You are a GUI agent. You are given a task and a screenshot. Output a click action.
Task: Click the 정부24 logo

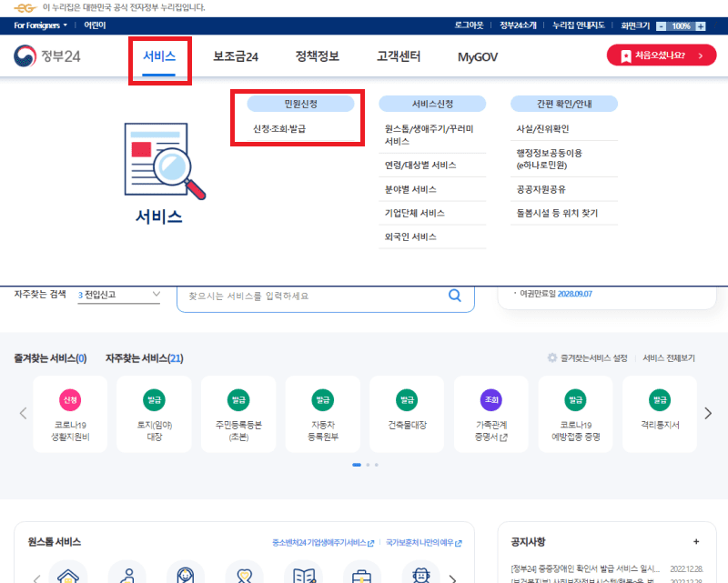point(47,56)
